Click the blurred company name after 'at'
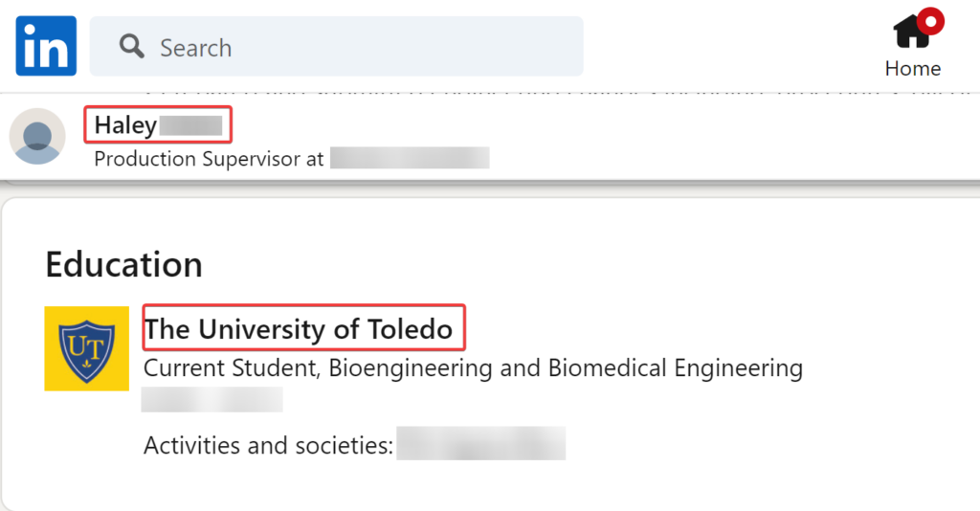Viewport: 980px width, 511px height. tap(410, 158)
